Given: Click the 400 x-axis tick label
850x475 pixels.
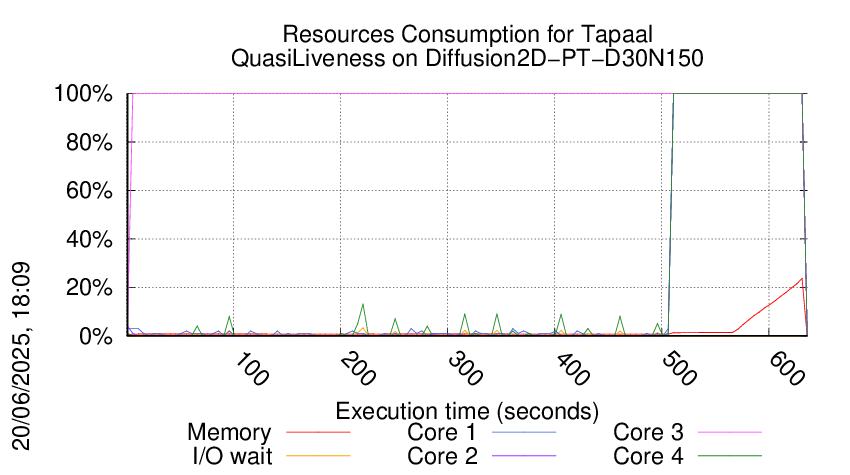Looking at the screenshot, I should tap(572, 370).
